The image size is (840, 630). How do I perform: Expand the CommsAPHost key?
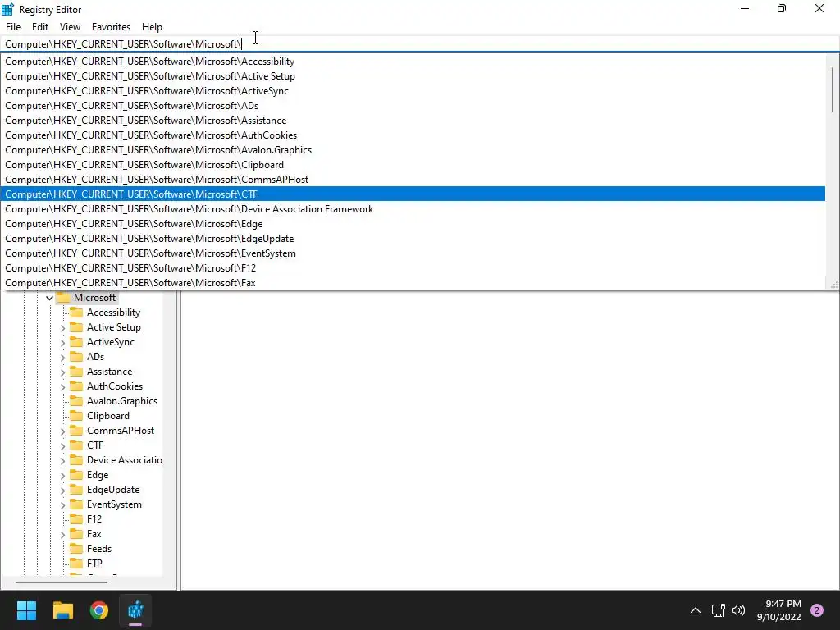coord(62,431)
